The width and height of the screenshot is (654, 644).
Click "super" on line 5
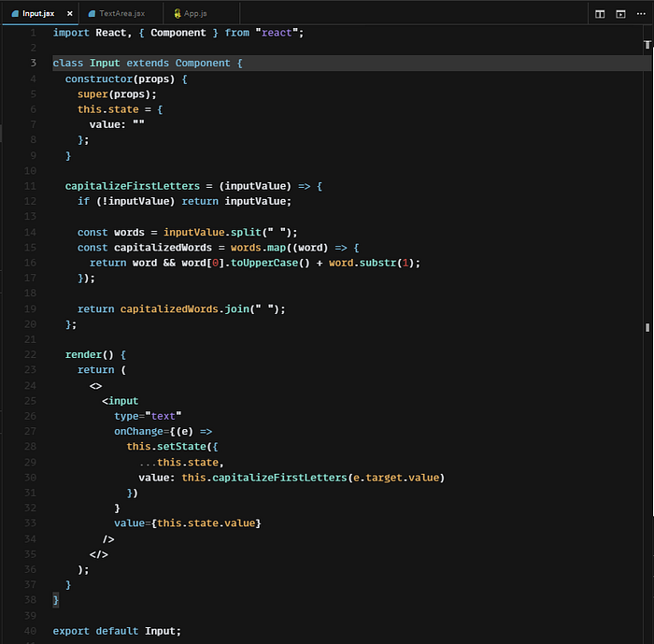click(92, 94)
